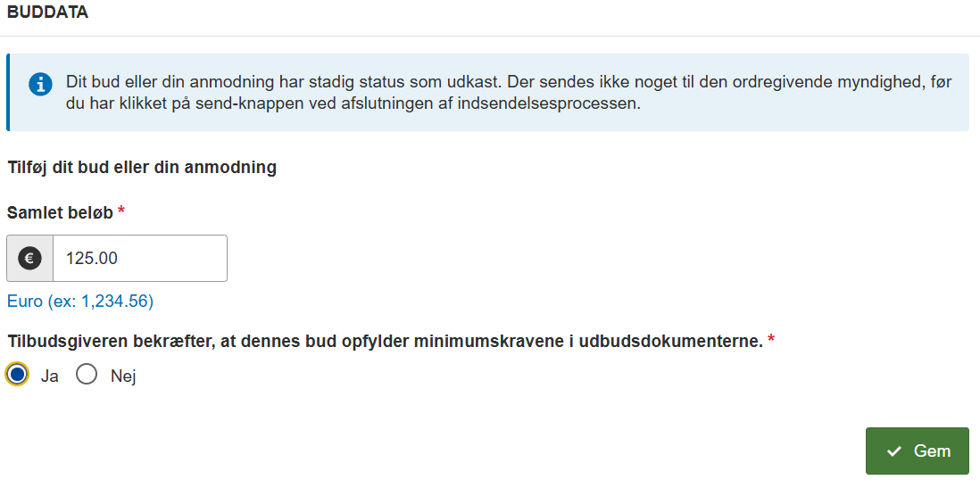Click the "Tilføj dit bud eller din anmodning" heading

[142, 168]
